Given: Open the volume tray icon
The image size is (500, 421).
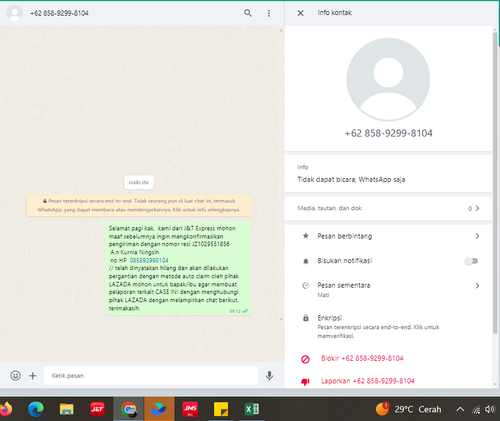Looking at the screenshot, I should (490, 409).
